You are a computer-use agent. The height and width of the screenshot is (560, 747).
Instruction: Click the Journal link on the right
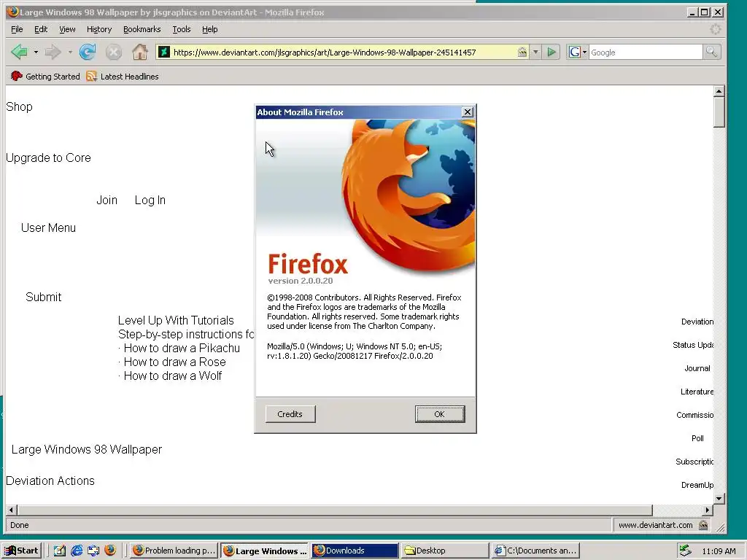tap(697, 368)
